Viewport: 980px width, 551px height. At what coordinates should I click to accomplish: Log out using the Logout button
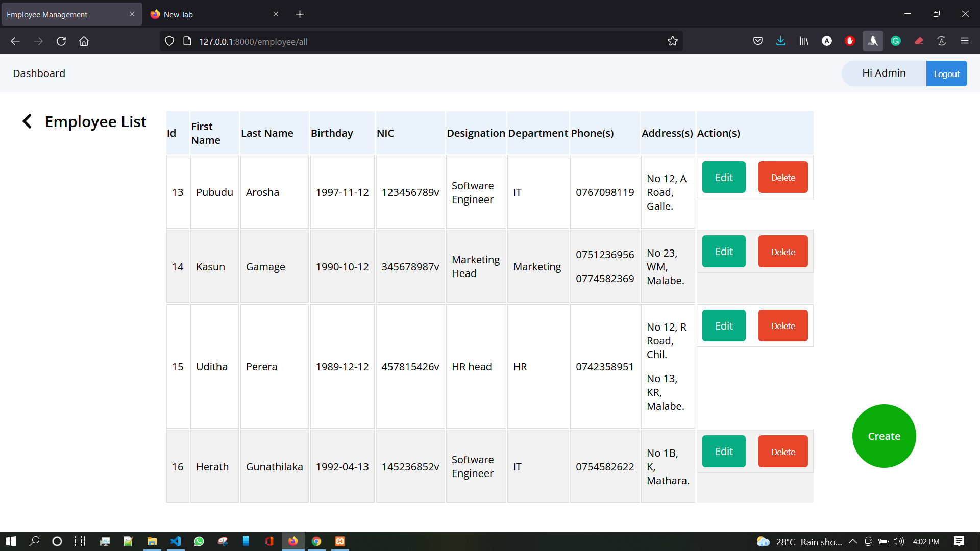[x=946, y=73]
